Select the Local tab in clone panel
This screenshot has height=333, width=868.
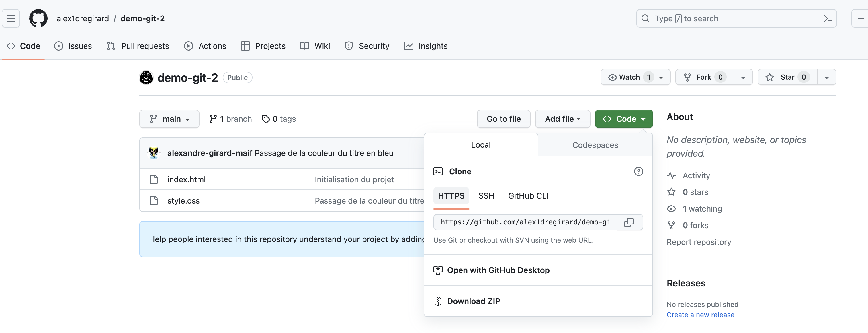coord(480,145)
